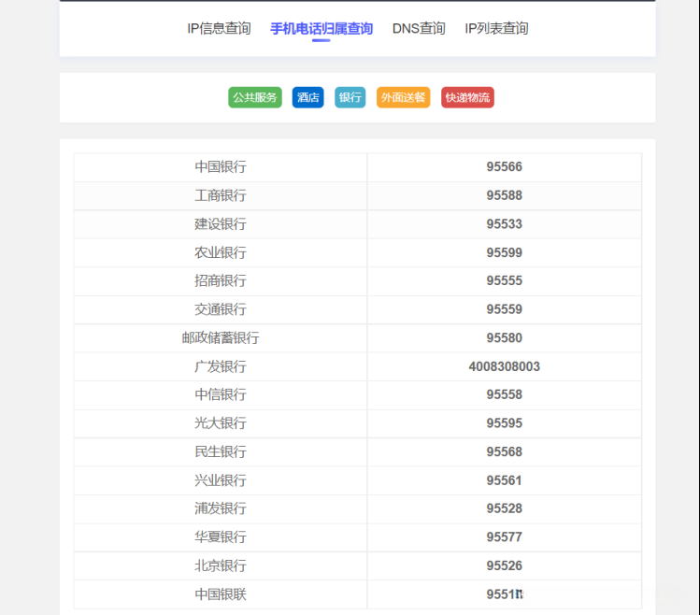The image size is (700, 615).
Task: Switch to the DNS查询 tab
Action: tap(419, 29)
